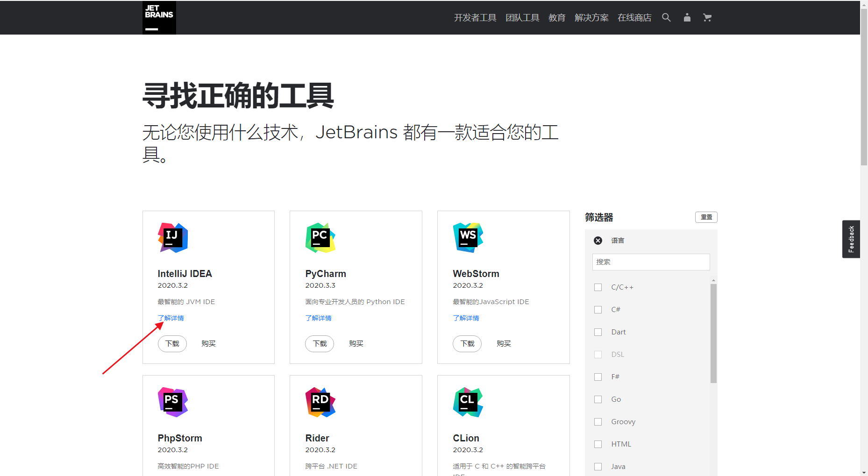Open the 解决方案 menu
868x476 pixels.
[591, 18]
